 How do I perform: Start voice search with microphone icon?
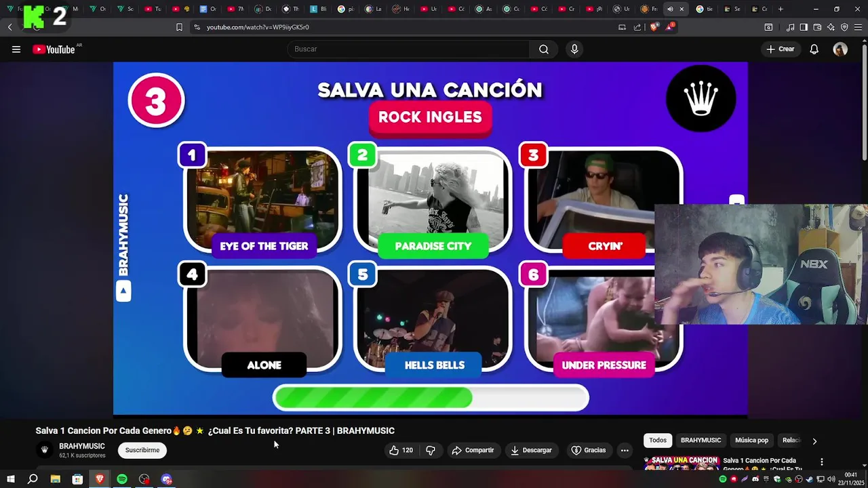[574, 49]
